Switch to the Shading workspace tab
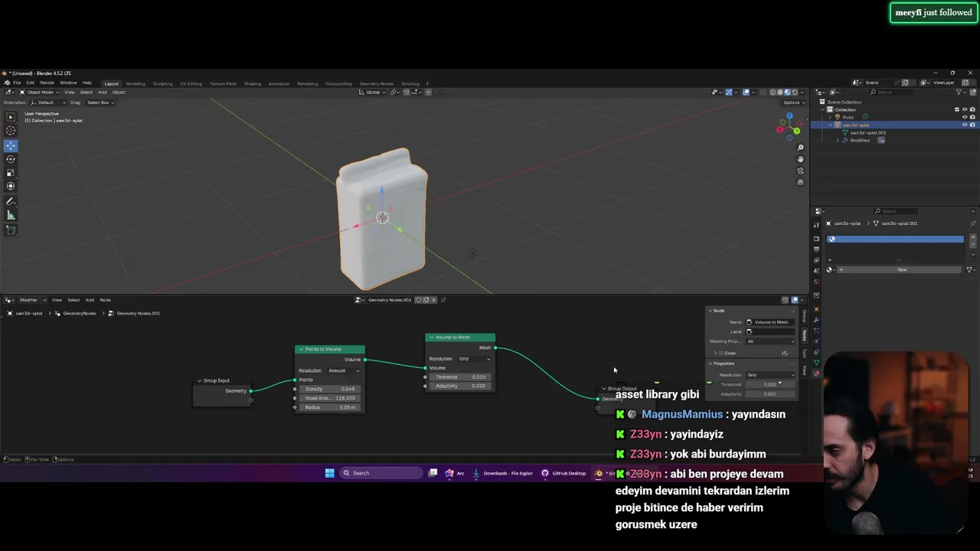 tap(252, 83)
